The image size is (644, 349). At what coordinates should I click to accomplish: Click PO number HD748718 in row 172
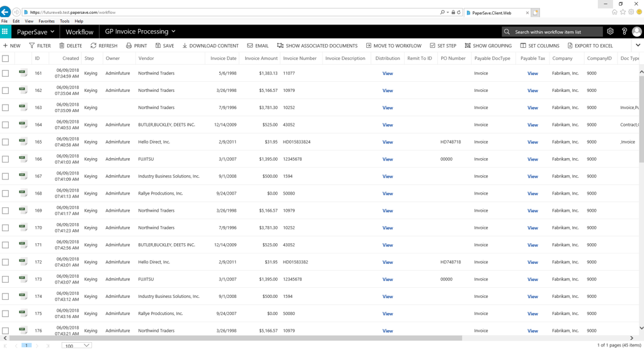pyautogui.click(x=451, y=262)
